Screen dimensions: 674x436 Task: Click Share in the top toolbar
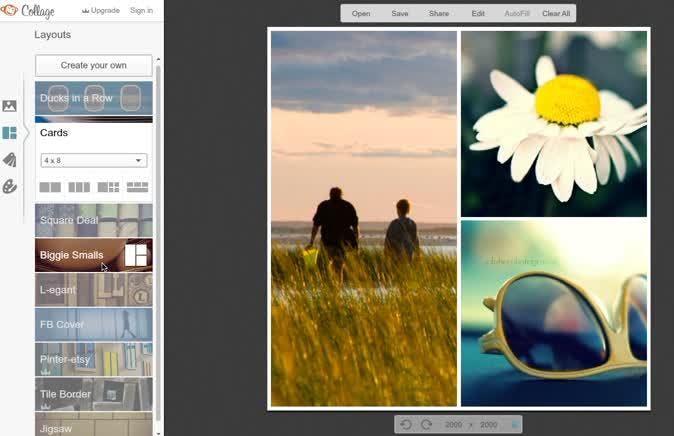[439, 14]
